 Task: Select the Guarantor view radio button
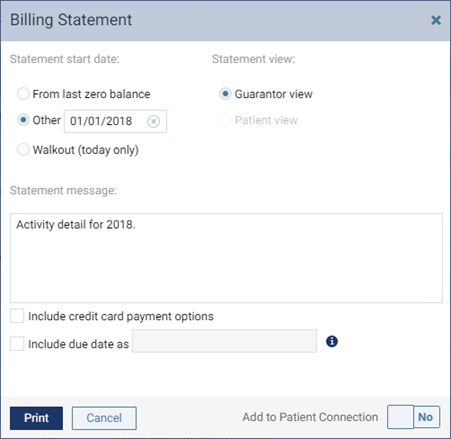[225, 94]
